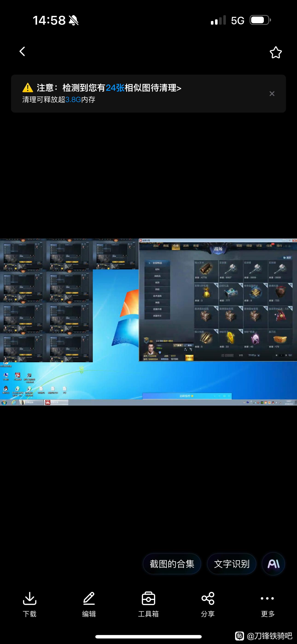This screenshot has width=297, height=644.
Task: Click the page number input field
Action: point(281,355)
